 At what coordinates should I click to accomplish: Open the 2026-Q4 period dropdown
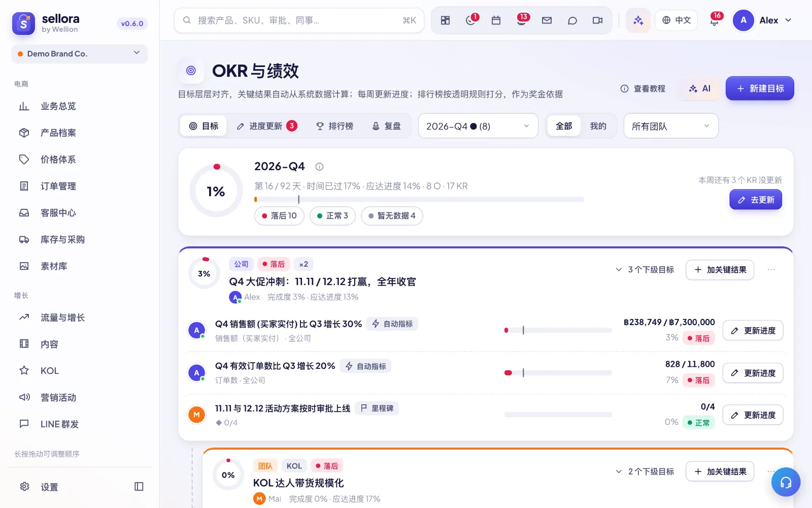(x=478, y=126)
